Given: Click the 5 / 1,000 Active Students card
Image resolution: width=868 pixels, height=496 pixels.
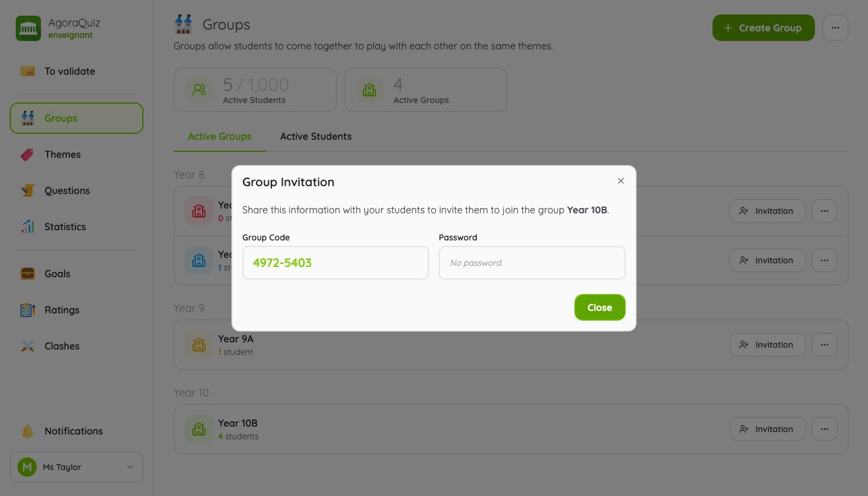Looking at the screenshot, I should click(255, 90).
